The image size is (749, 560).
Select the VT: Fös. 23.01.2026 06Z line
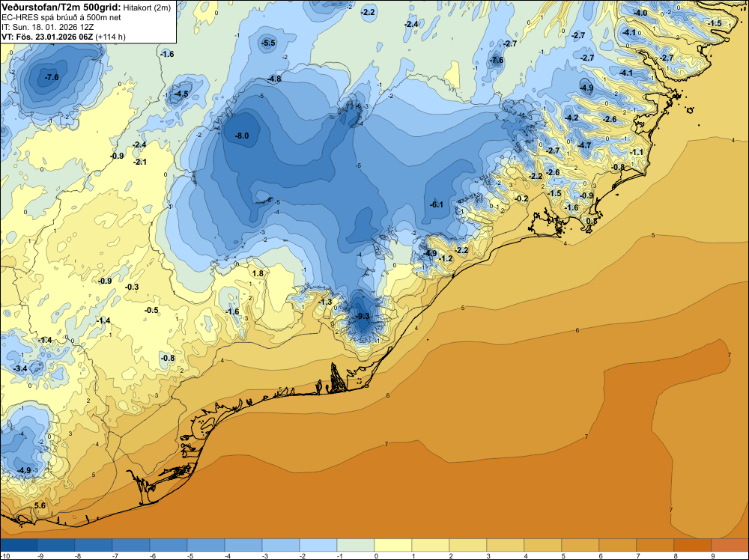coord(64,37)
